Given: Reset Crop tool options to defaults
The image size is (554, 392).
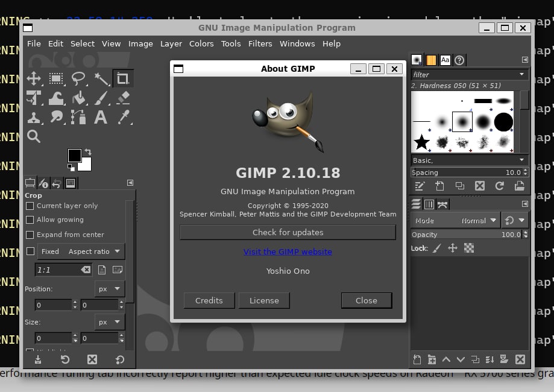Looking at the screenshot, I should pyautogui.click(x=120, y=360).
